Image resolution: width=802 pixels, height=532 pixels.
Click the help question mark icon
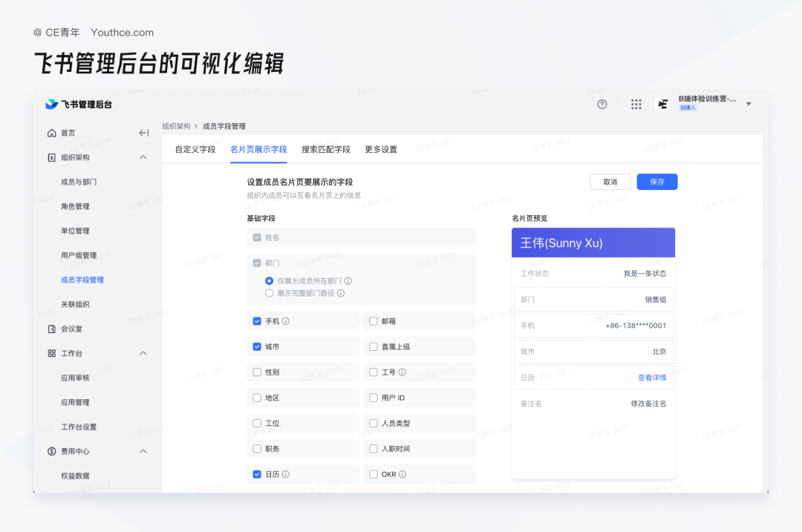[x=602, y=105]
